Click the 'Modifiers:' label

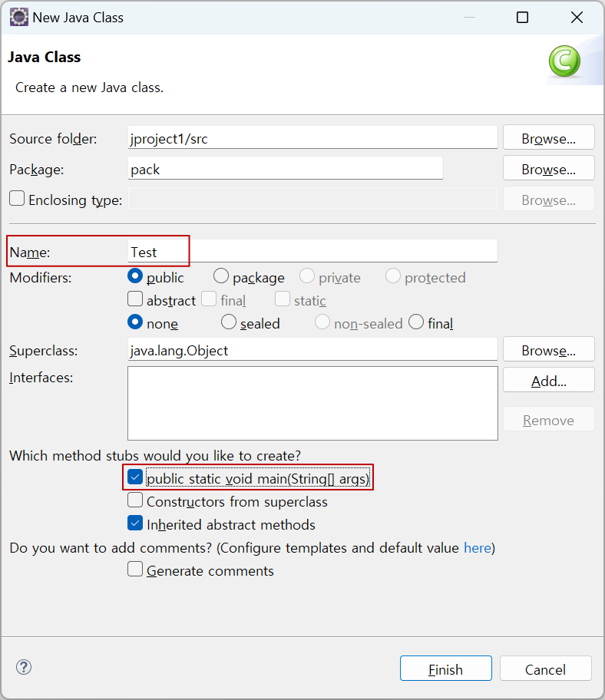coord(41,278)
